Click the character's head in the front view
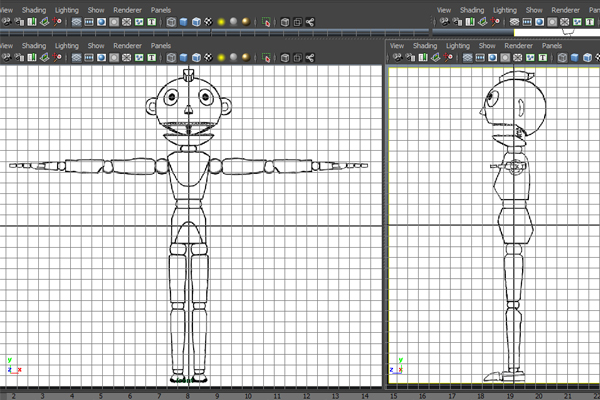The image size is (600, 400). [x=188, y=100]
